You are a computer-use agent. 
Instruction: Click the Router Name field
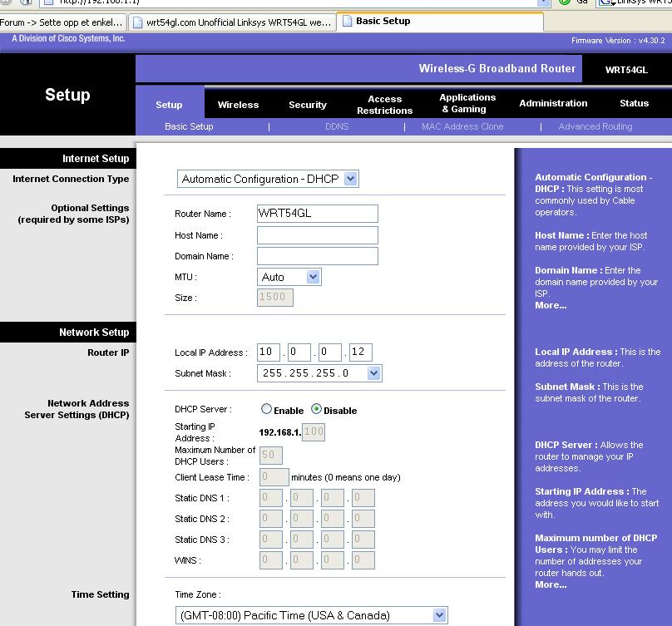coord(318,214)
